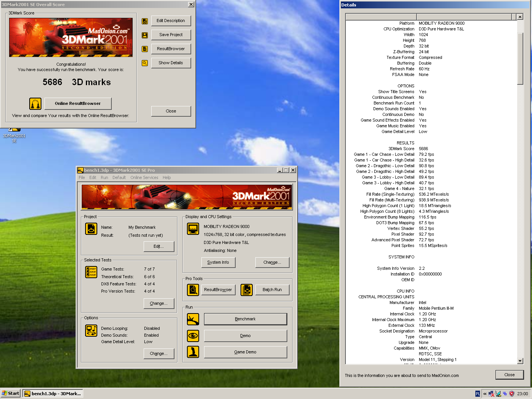Click the Pro Tools ResultBrowser button
The width and height of the screenshot is (532, 399).
click(218, 290)
